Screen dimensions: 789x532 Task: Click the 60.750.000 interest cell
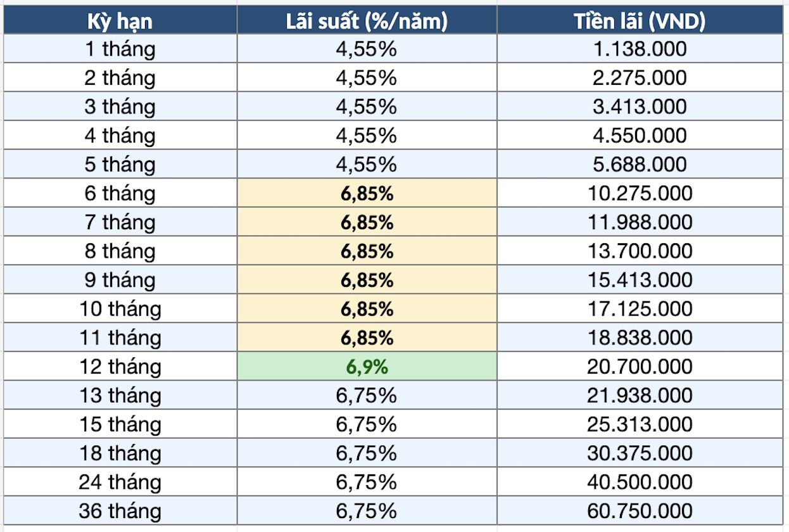tap(640, 511)
